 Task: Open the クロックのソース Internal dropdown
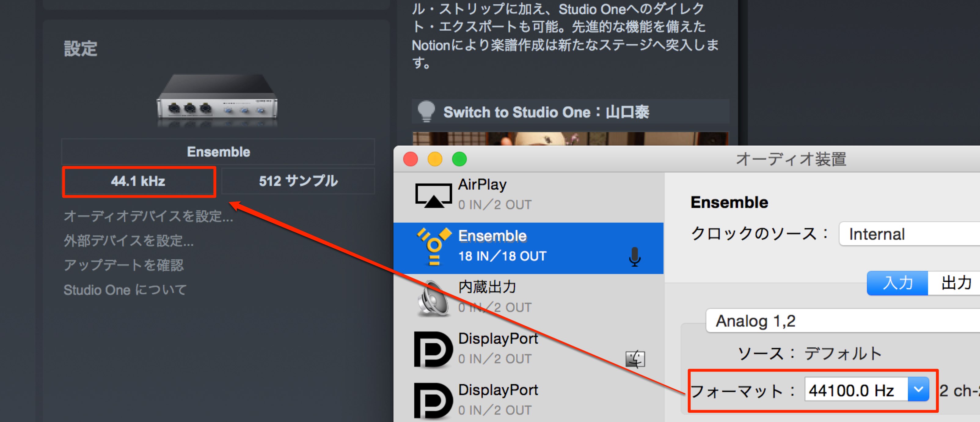909,234
